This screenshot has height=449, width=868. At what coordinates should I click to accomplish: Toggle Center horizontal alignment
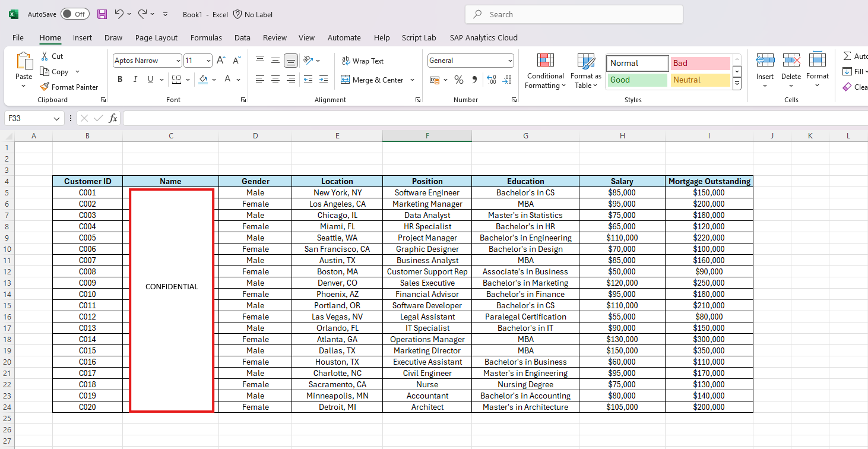pyautogui.click(x=275, y=80)
